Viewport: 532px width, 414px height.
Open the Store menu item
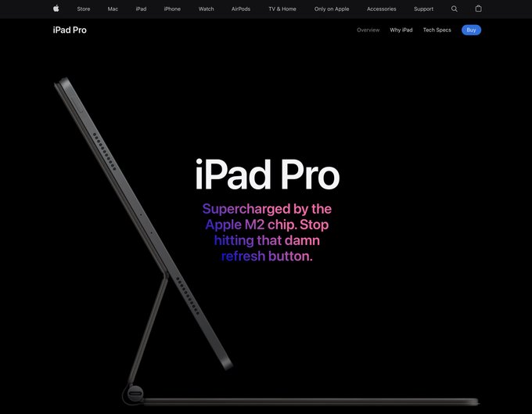tap(84, 9)
